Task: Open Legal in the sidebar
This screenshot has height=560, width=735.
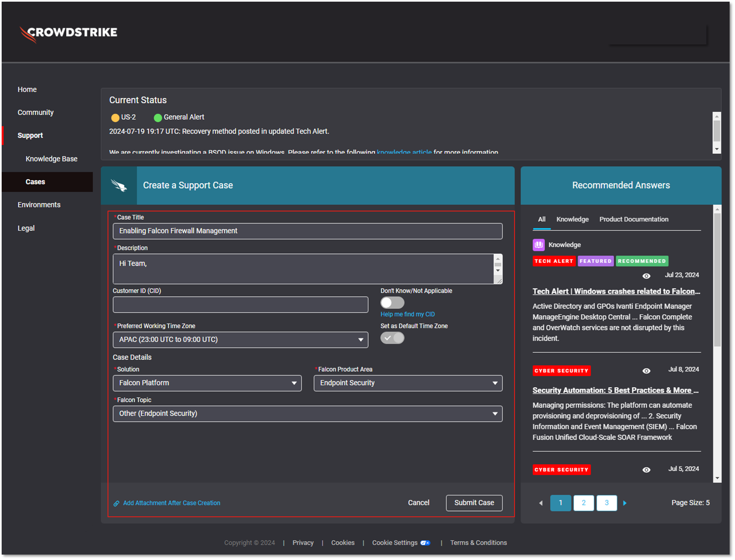Action: (x=26, y=228)
